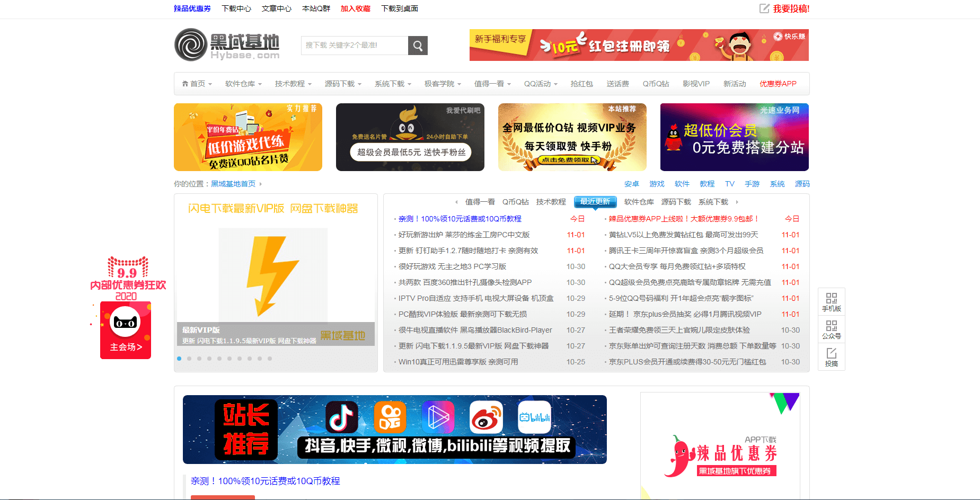
Task: Click the 微博 (Weibo) icon in the banner
Action: point(485,417)
